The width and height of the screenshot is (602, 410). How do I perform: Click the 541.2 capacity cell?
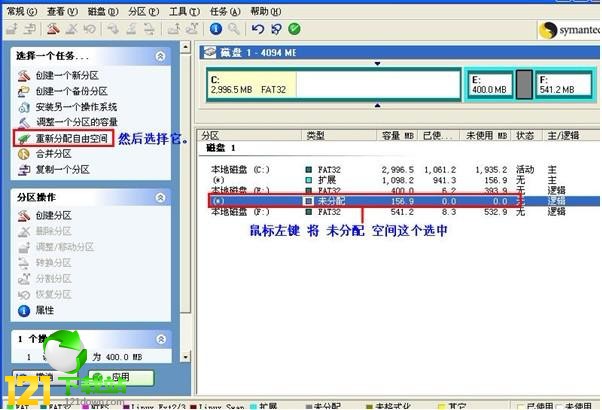402,212
